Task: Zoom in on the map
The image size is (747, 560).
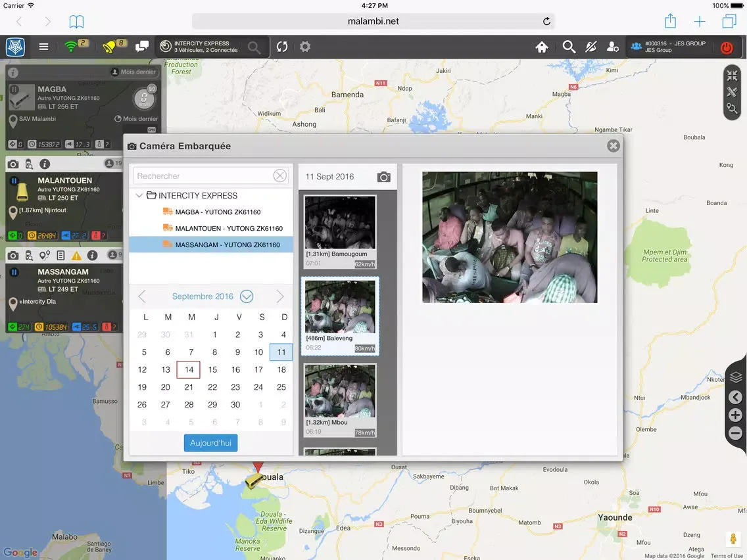Action: (736, 415)
